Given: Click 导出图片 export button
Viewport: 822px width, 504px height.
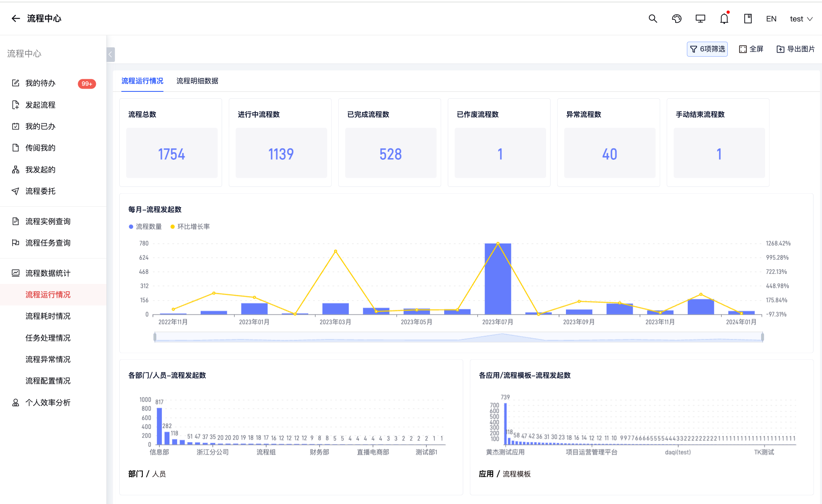Looking at the screenshot, I should click(x=796, y=49).
